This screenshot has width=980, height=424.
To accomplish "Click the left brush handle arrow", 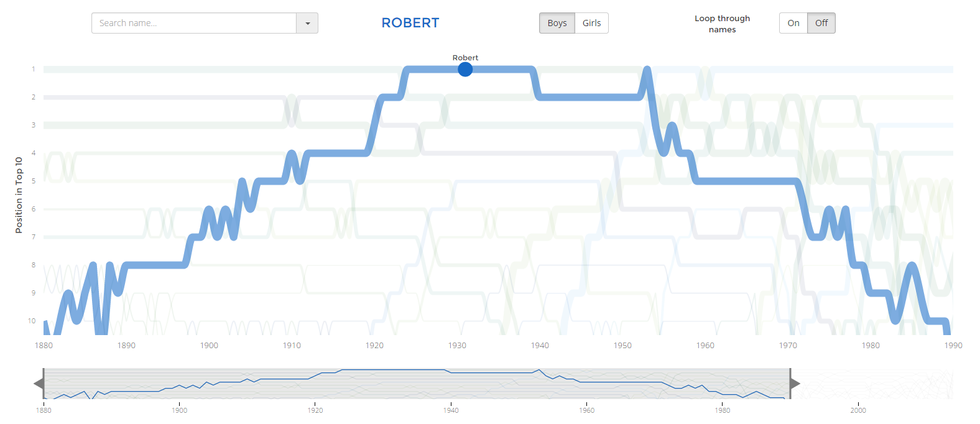I will (39, 384).
